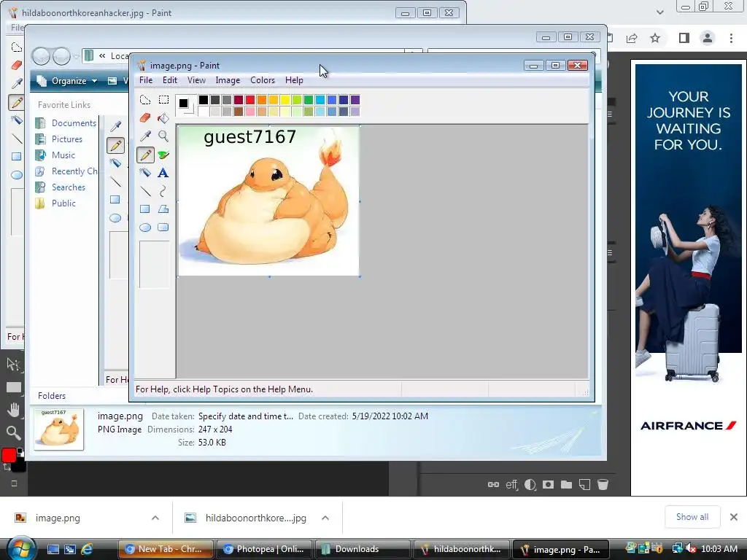Expand options for image.png download item
Image resolution: width=747 pixels, height=560 pixels.
pyautogui.click(x=155, y=518)
